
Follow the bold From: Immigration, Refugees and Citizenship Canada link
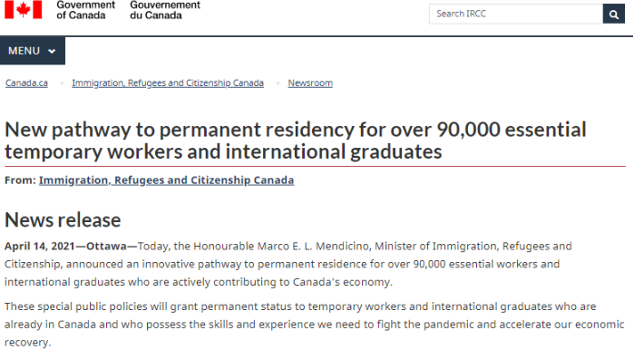pyautogui.click(x=166, y=180)
